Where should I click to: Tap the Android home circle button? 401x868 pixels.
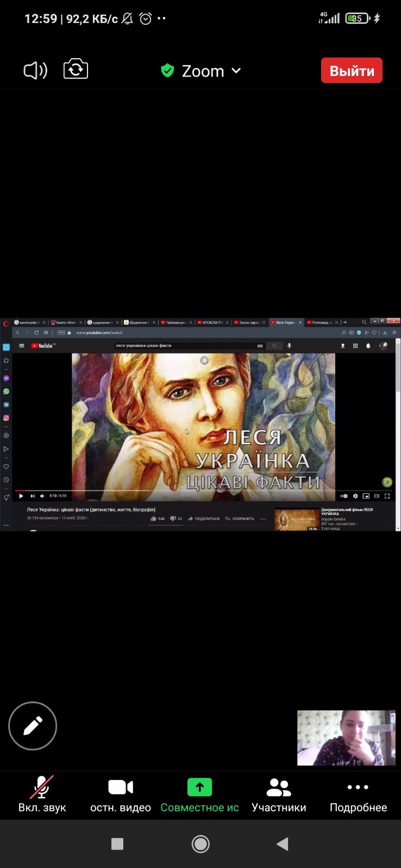[x=200, y=844]
